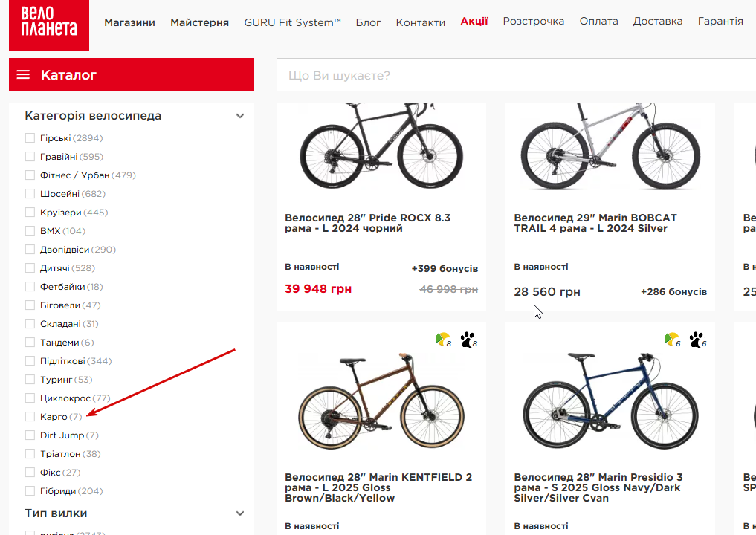756x535 pixels.
Task: Open the Каталог hamburger menu icon
Action: tap(23, 75)
